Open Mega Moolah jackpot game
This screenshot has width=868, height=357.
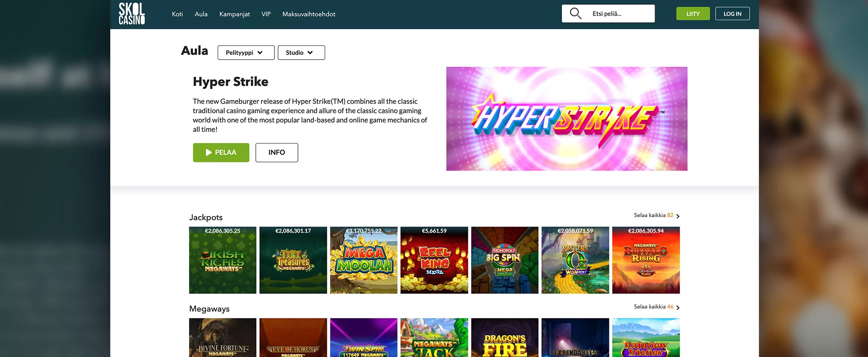364,260
